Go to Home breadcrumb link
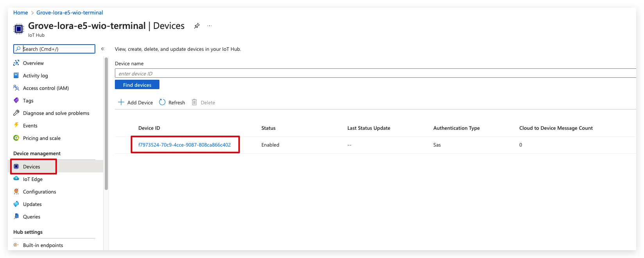The width and height of the screenshot is (644, 258). coord(21,13)
